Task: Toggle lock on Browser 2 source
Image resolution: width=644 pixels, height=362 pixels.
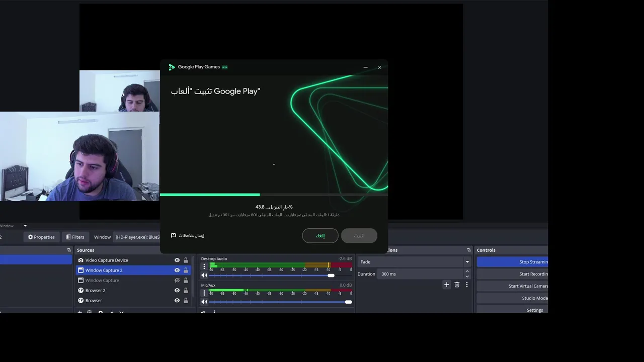Action: click(x=186, y=290)
